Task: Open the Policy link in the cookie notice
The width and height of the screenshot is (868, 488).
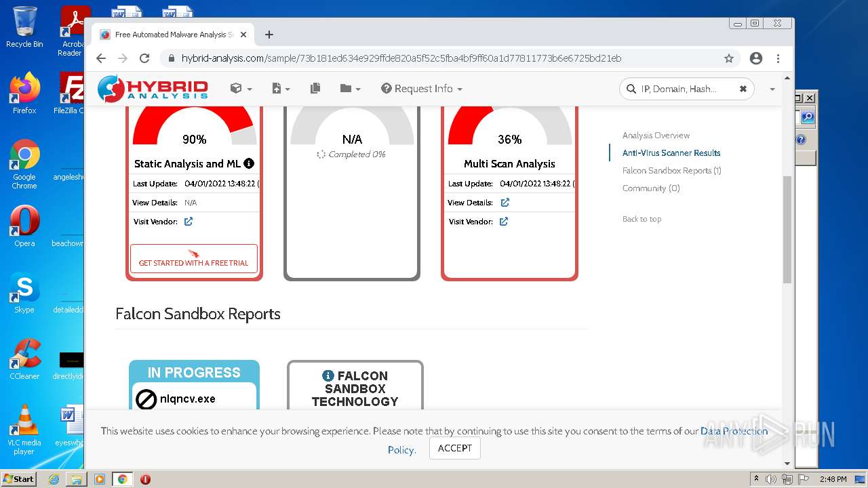Action: [x=401, y=450]
